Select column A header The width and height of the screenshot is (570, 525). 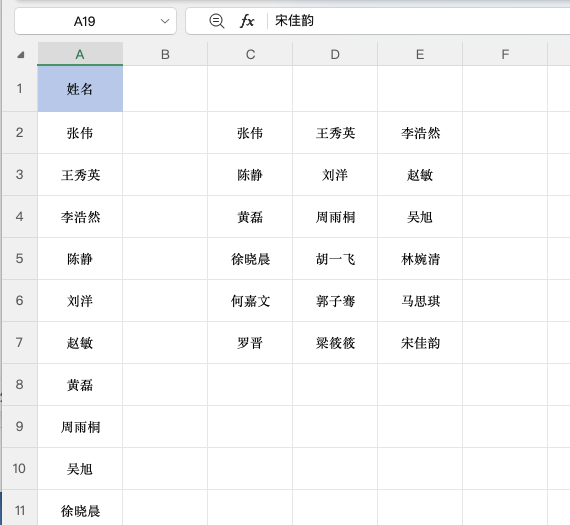[x=80, y=54]
